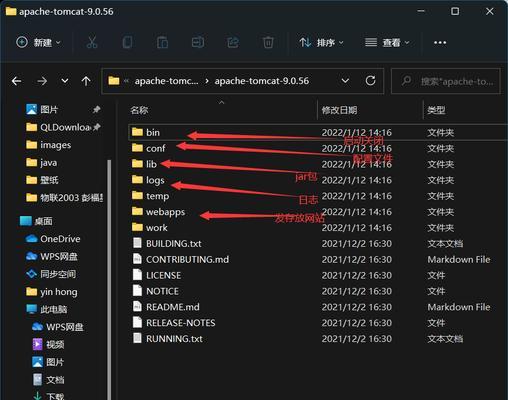Image resolution: width=508 pixels, height=400 pixels.
Task: Sort by 名称 column header
Action: click(x=139, y=110)
